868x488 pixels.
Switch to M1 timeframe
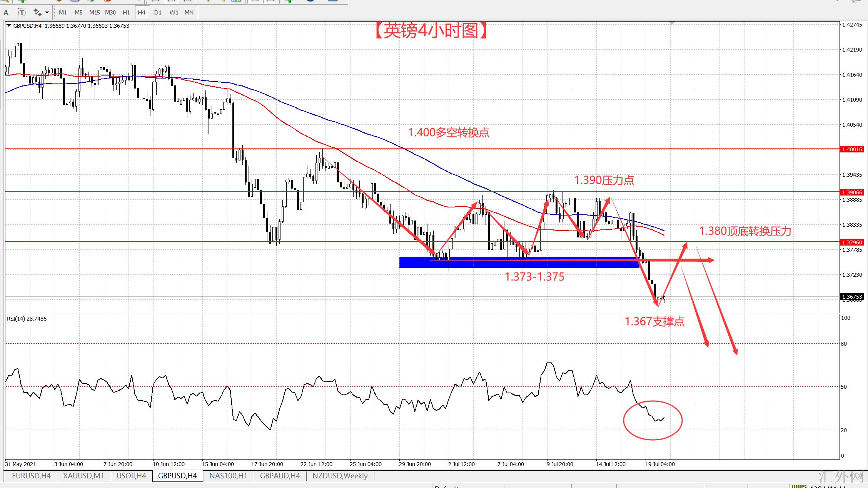[63, 12]
